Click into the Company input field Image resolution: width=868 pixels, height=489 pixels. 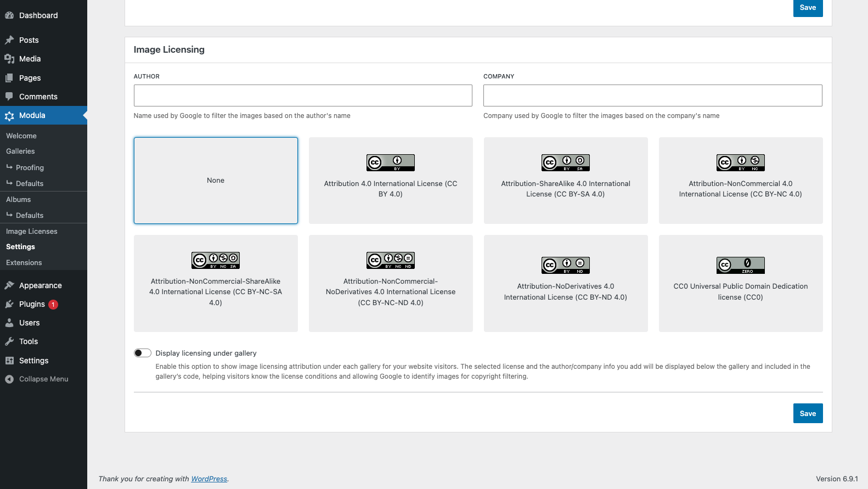(x=652, y=95)
